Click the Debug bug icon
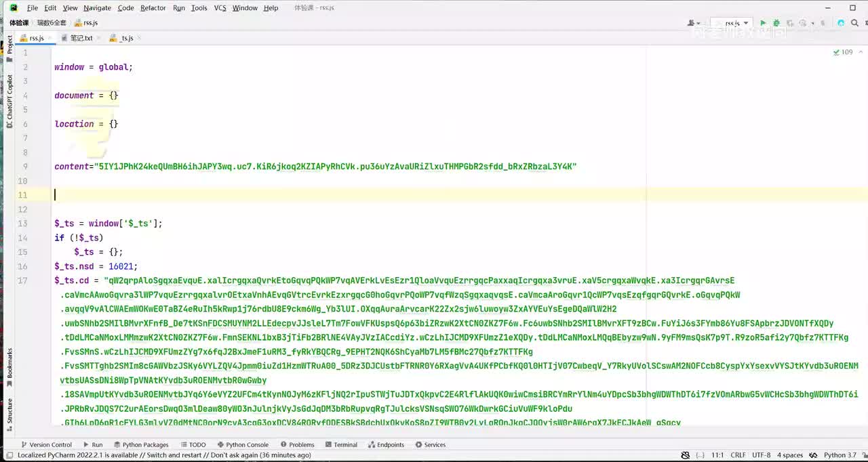Screen dimensions: 868x462 pyautogui.click(x=776, y=23)
